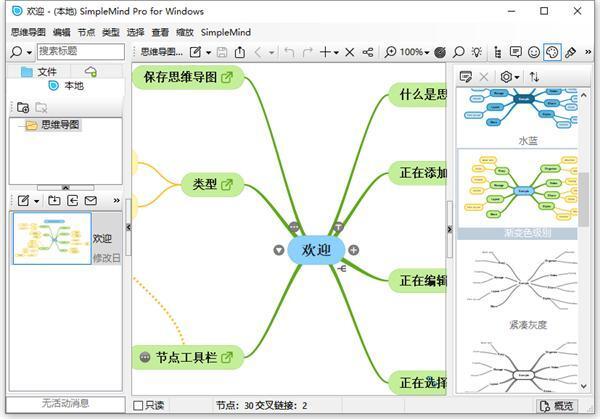
Task: Click the delete X icon in toolbar
Action: 350,52
